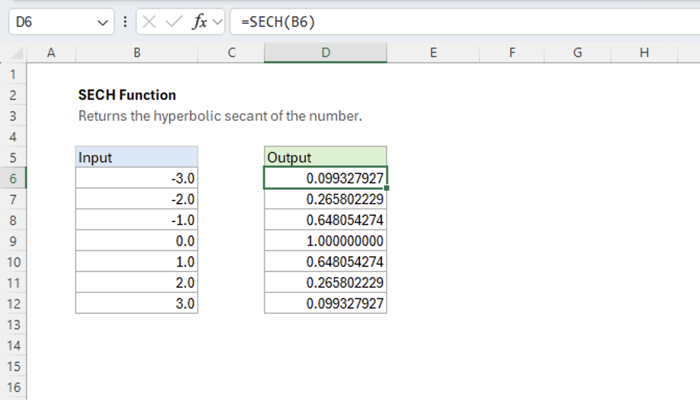Click the 'SECH Function' title cell
Screen dimensions: 700x400
127,95
